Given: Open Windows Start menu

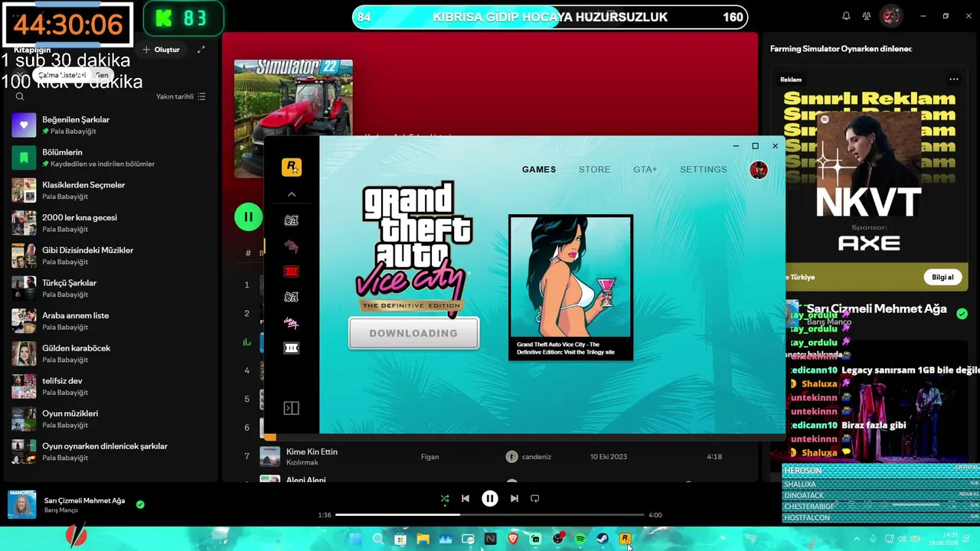Looking at the screenshot, I should click(355, 540).
